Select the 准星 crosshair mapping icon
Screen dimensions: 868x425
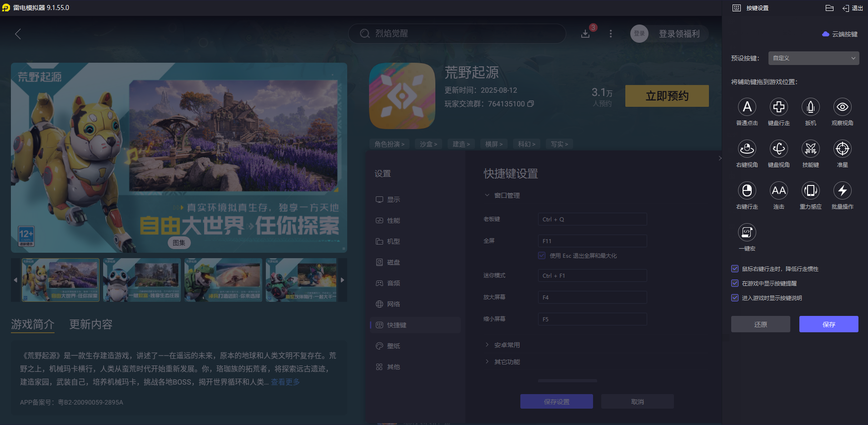(x=842, y=149)
